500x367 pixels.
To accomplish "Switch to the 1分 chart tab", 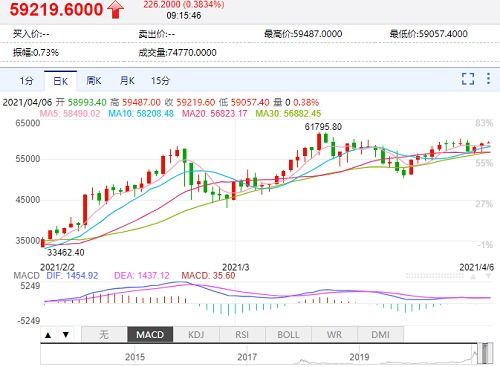I will point(26,81).
